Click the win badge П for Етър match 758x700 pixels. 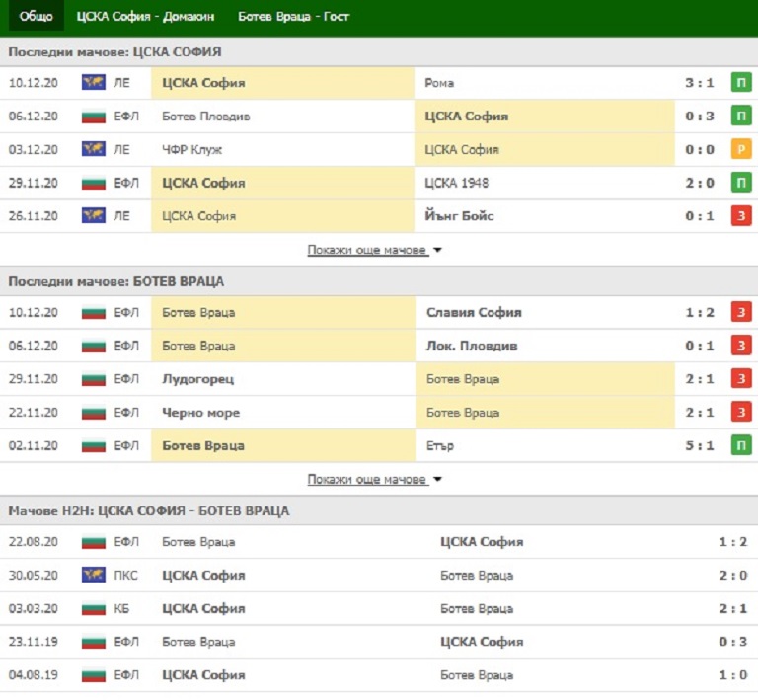tap(741, 445)
